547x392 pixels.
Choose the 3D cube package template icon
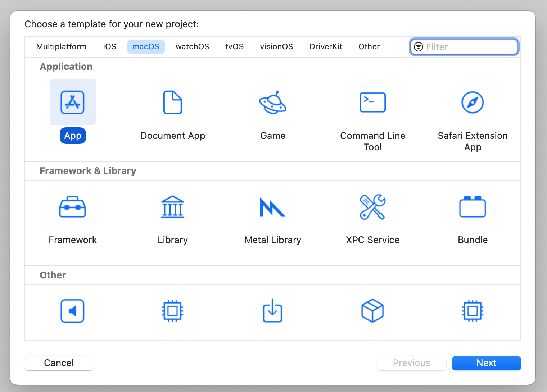click(x=372, y=311)
